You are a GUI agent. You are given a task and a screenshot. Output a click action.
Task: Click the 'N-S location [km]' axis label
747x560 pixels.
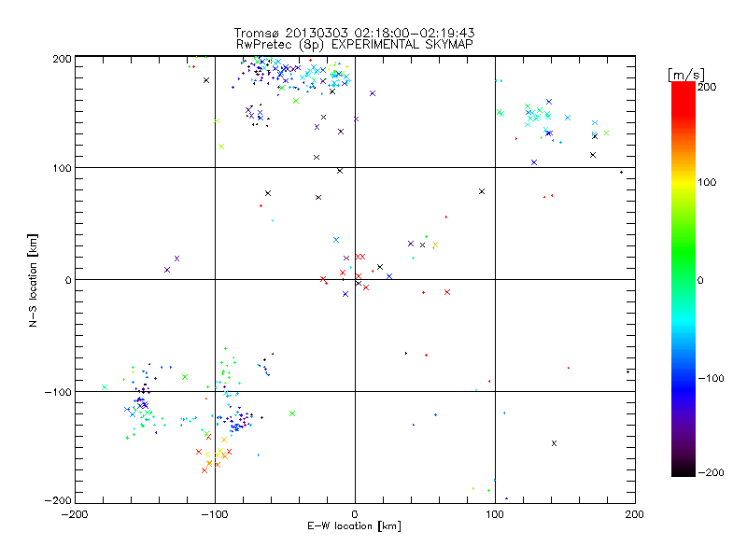33,280
